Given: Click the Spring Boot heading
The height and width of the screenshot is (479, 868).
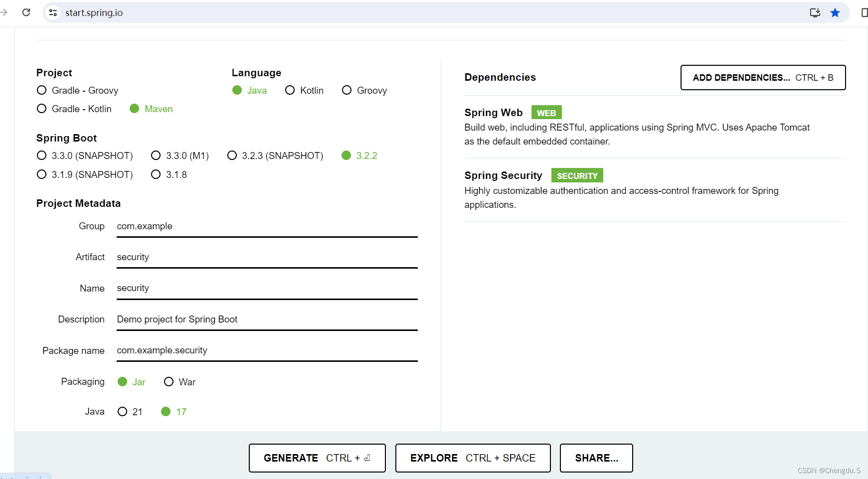Looking at the screenshot, I should pyautogui.click(x=66, y=138).
